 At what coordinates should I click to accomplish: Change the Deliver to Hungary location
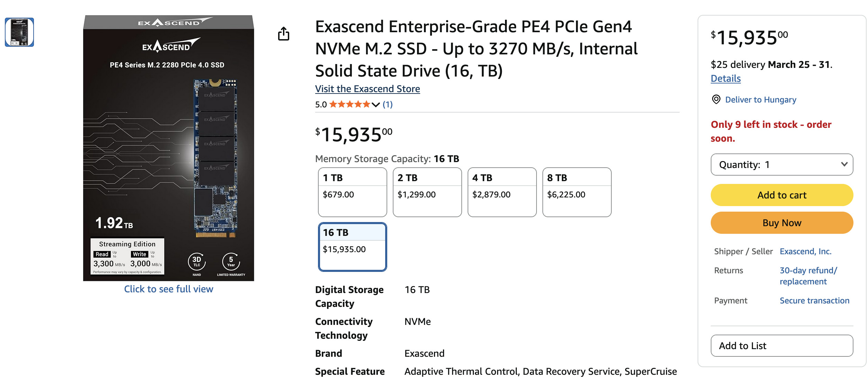click(760, 100)
